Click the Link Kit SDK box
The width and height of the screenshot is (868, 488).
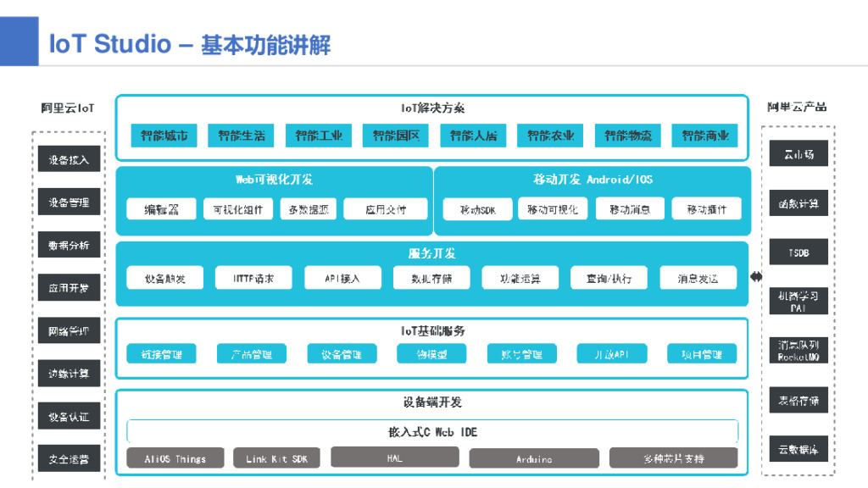click(276, 458)
